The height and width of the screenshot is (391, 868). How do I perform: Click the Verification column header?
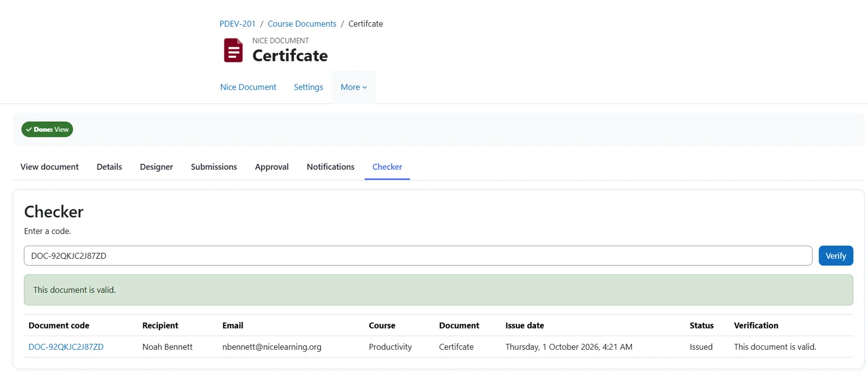756,325
